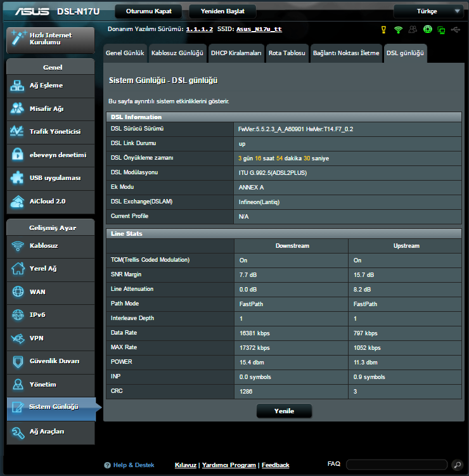Click the Kablosuz wireless icon
This screenshot has height=476, width=469.
[x=18, y=246]
